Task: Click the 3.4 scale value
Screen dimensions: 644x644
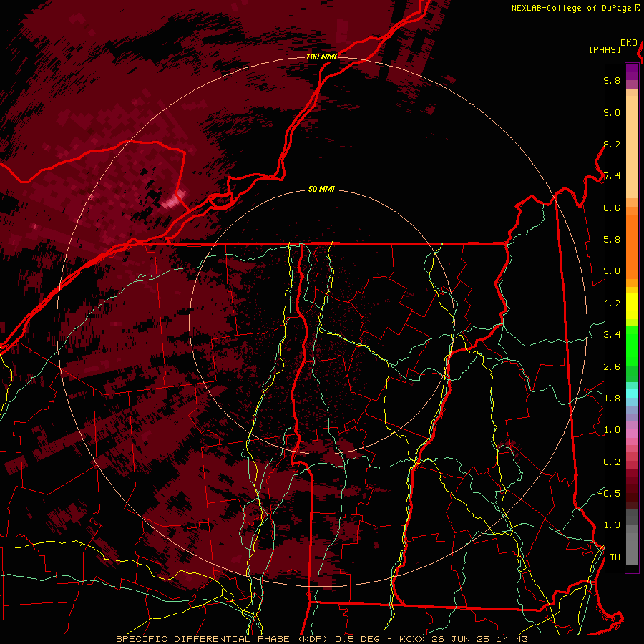Action: pyautogui.click(x=612, y=335)
